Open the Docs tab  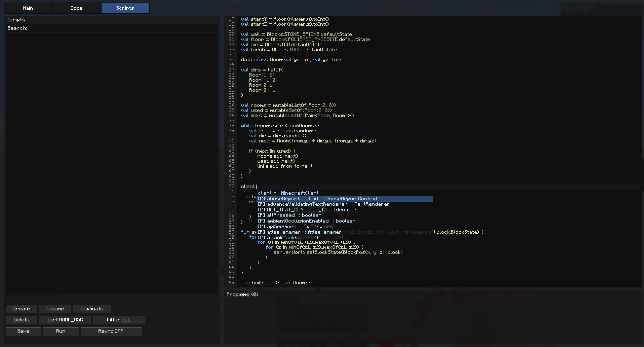coord(76,8)
